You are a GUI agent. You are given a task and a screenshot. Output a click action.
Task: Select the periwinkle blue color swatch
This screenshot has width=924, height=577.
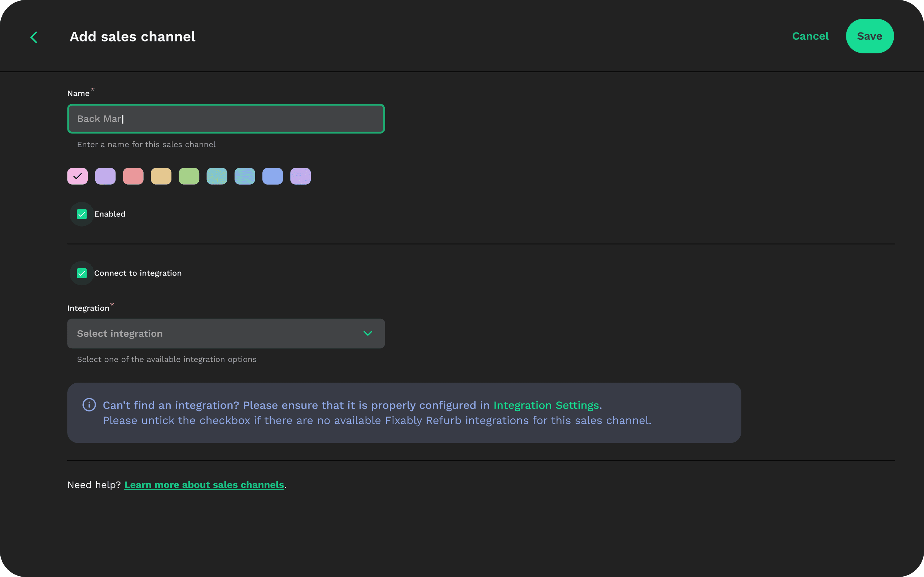[x=273, y=176]
